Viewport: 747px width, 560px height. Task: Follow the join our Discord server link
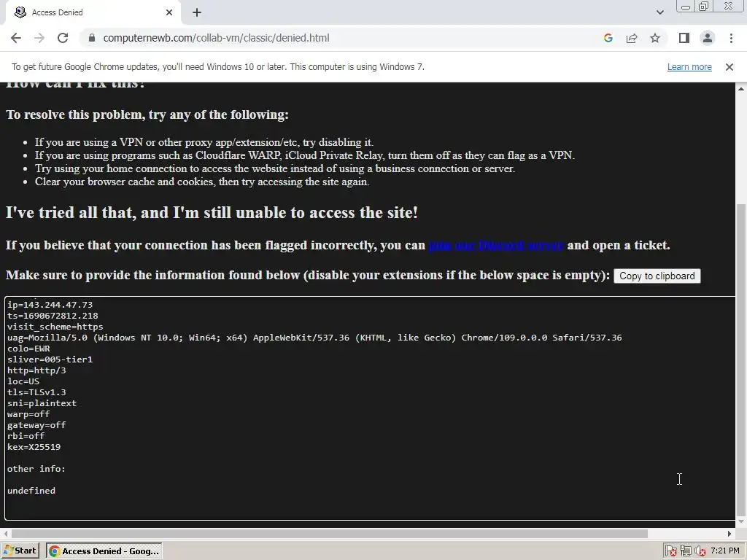pos(496,245)
